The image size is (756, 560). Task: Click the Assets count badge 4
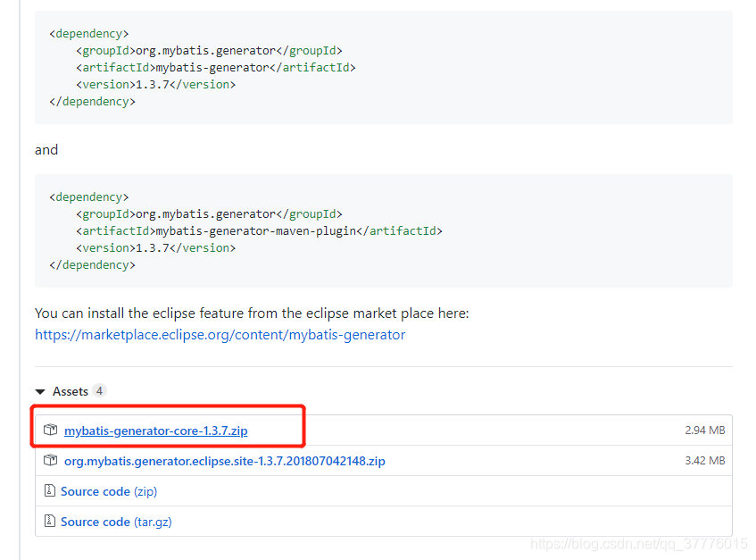coord(99,390)
